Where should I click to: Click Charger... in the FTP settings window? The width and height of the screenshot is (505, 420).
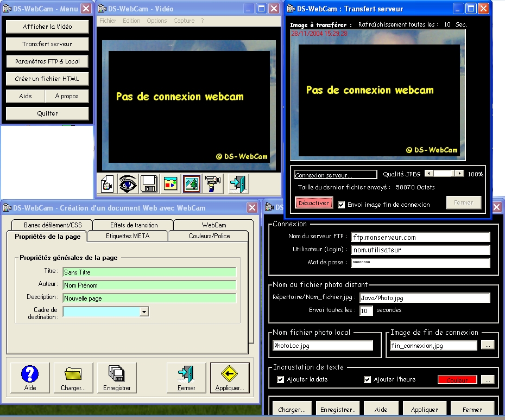[292, 409]
